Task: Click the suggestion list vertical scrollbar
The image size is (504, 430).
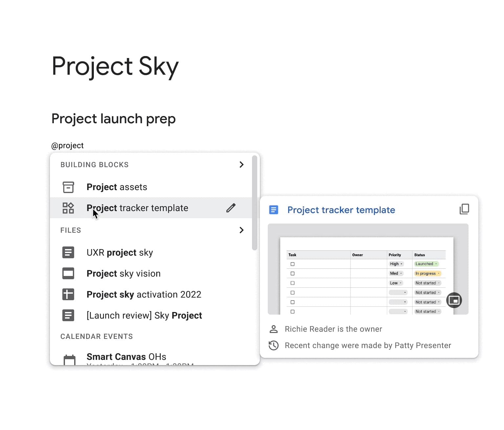Action: 254,203
